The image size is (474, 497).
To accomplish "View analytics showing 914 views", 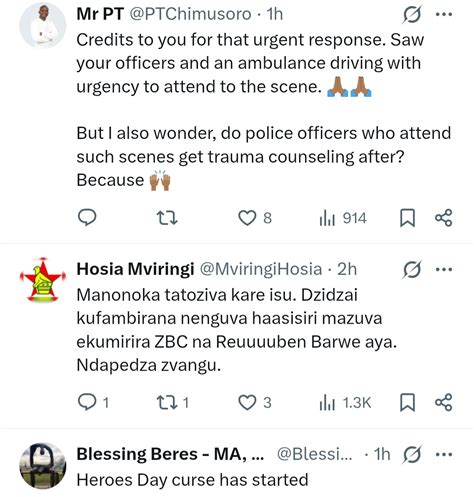I will click(x=343, y=218).
